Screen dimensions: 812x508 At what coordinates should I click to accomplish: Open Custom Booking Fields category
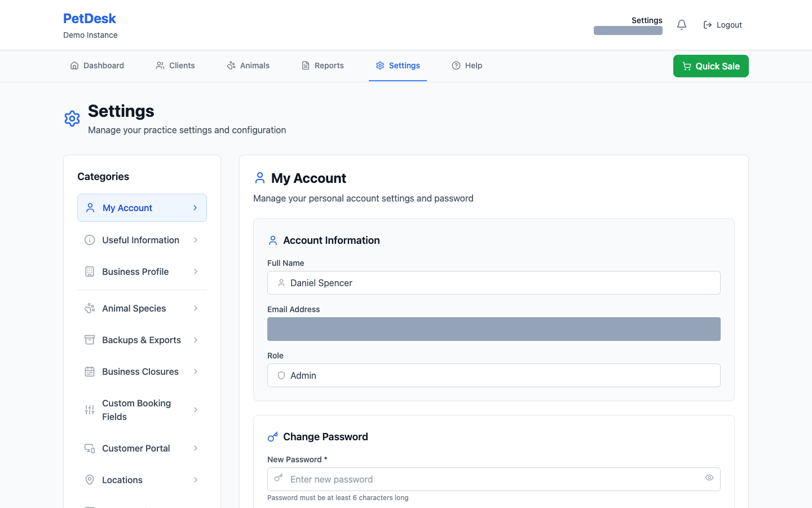click(x=142, y=410)
